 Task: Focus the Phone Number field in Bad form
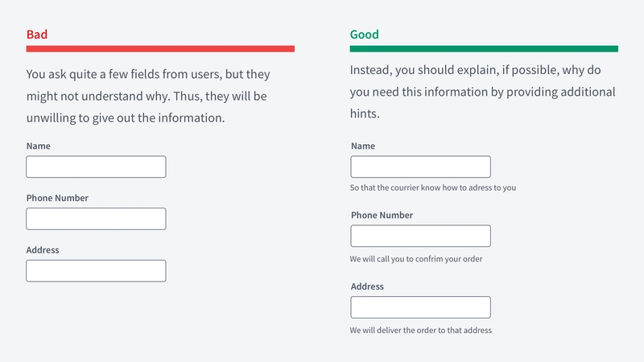pyautogui.click(x=96, y=219)
